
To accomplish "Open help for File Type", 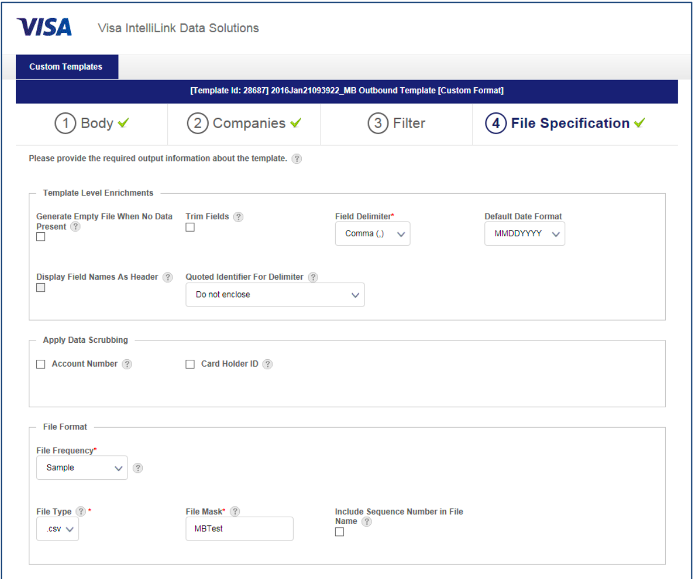I will tap(80, 512).
